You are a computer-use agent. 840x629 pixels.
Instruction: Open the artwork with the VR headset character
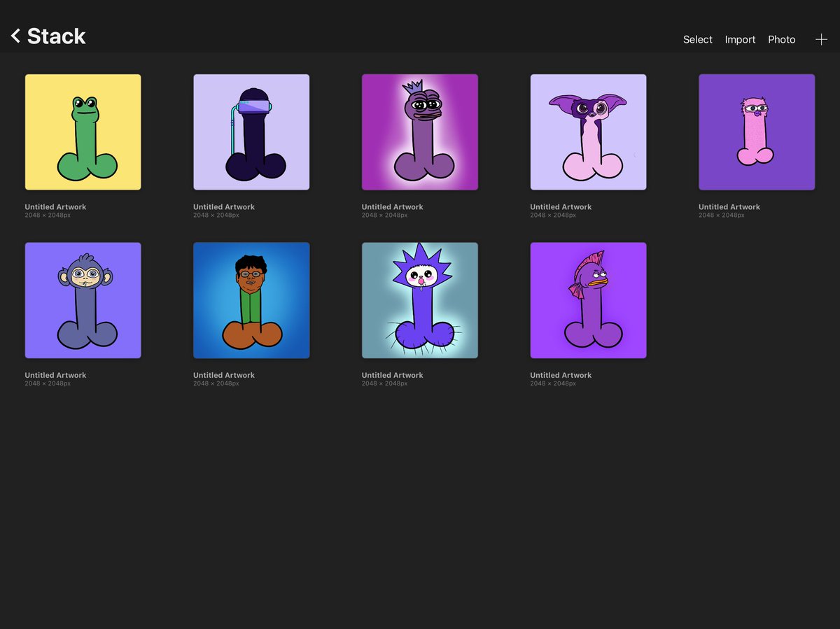pos(251,132)
